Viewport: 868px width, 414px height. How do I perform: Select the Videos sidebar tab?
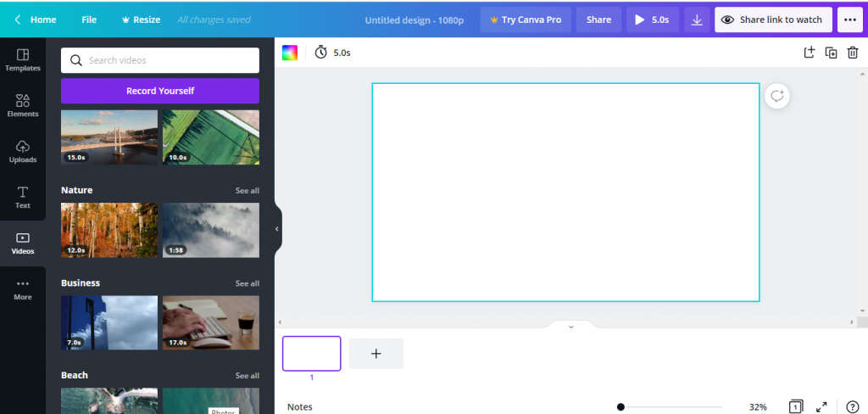(x=23, y=243)
